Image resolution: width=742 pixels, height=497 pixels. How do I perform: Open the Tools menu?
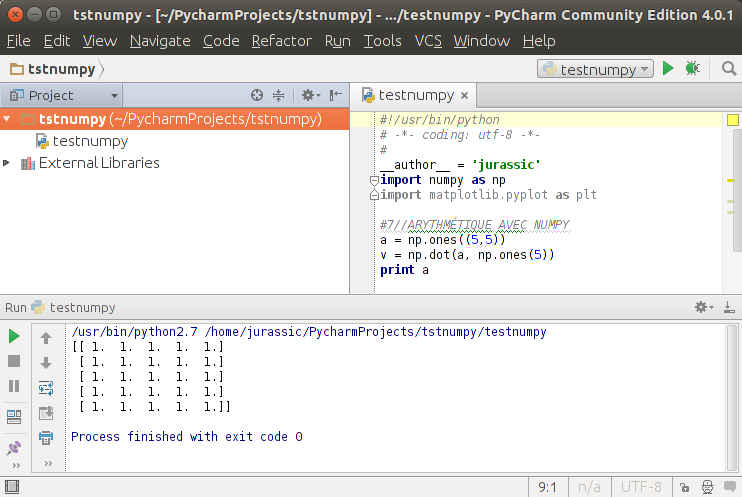coord(382,41)
